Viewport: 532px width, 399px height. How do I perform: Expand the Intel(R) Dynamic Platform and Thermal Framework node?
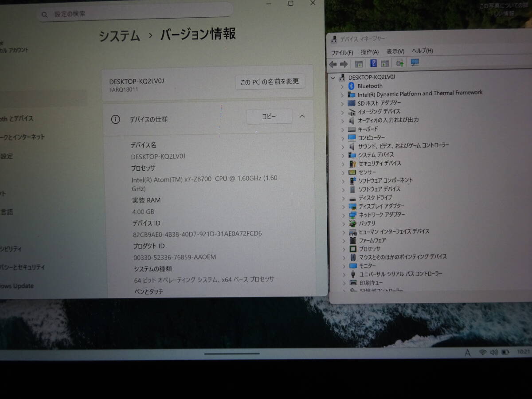tap(342, 94)
